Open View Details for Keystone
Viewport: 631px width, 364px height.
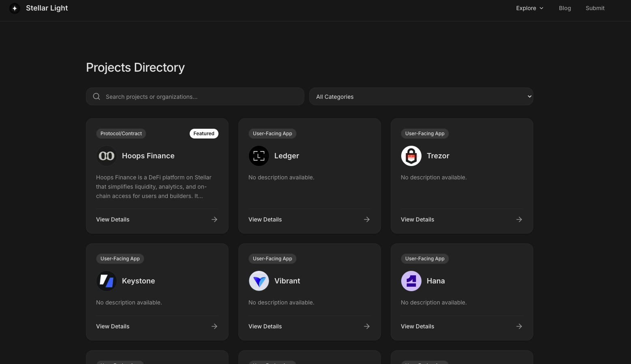pos(113,326)
